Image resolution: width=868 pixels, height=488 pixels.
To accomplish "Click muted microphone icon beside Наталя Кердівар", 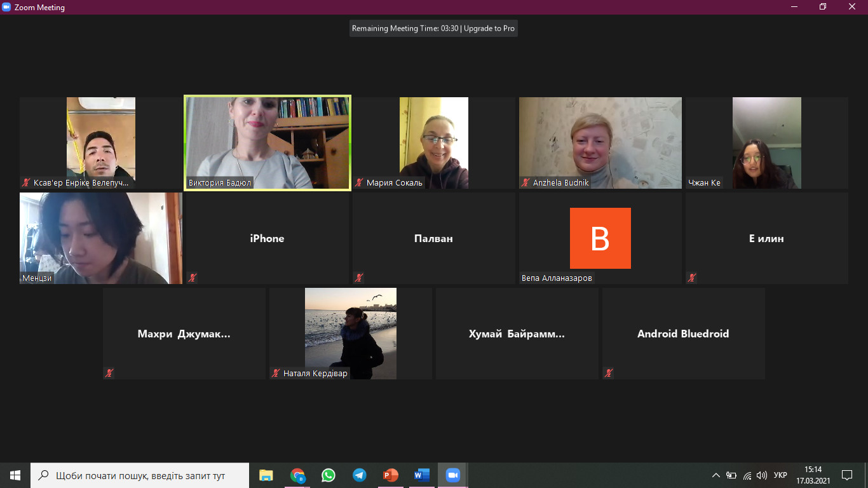I will [x=276, y=373].
